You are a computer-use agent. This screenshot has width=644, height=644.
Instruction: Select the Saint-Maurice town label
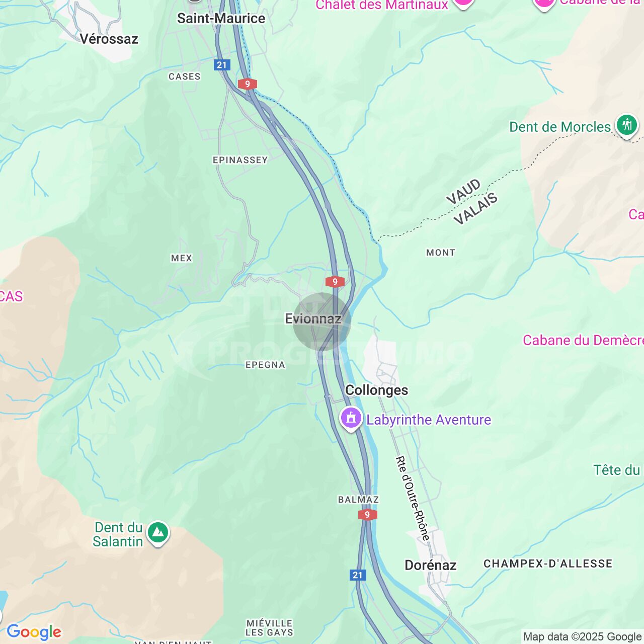point(221,18)
